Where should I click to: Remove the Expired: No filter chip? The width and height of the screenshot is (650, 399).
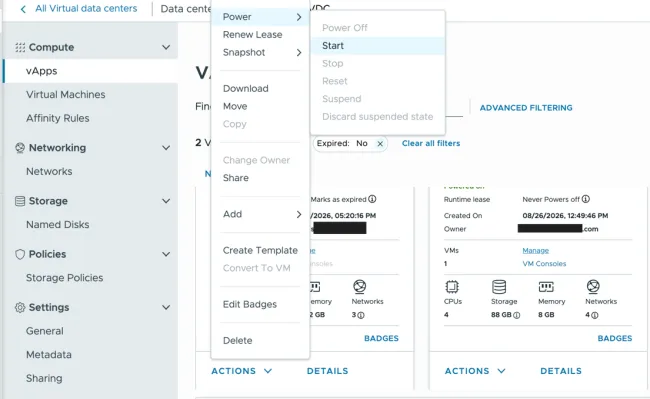point(380,143)
